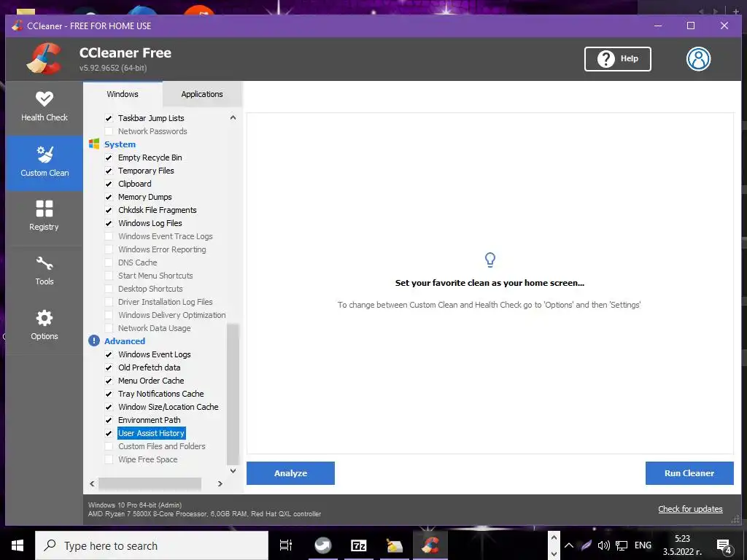The width and height of the screenshot is (747, 560).
Task: Click the blue Advanced warning icon
Action: click(94, 341)
